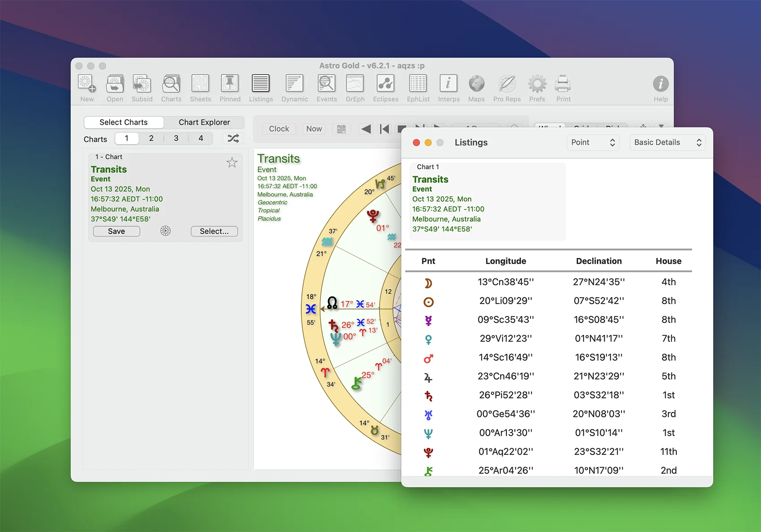This screenshot has height=532, width=761.
Task: Click the Now button
Action: [314, 129]
